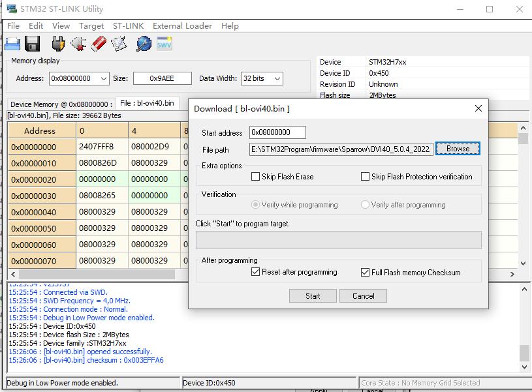
Task: Click Flash size value 2MBytes
Action: pos(383,95)
